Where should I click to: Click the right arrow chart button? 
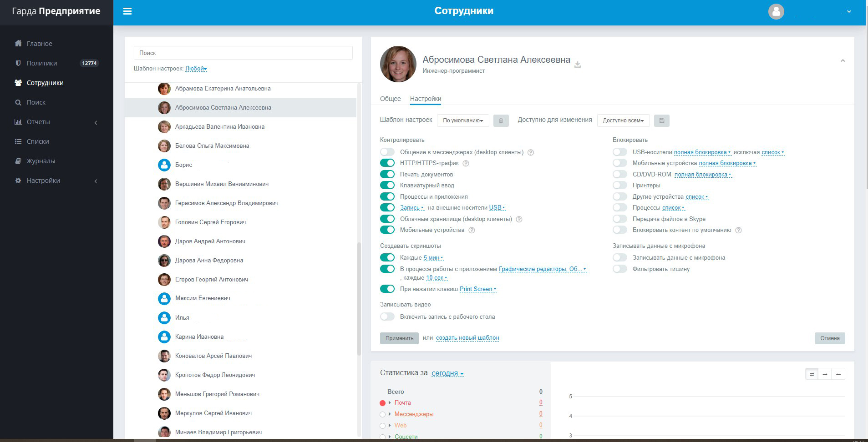825,374
